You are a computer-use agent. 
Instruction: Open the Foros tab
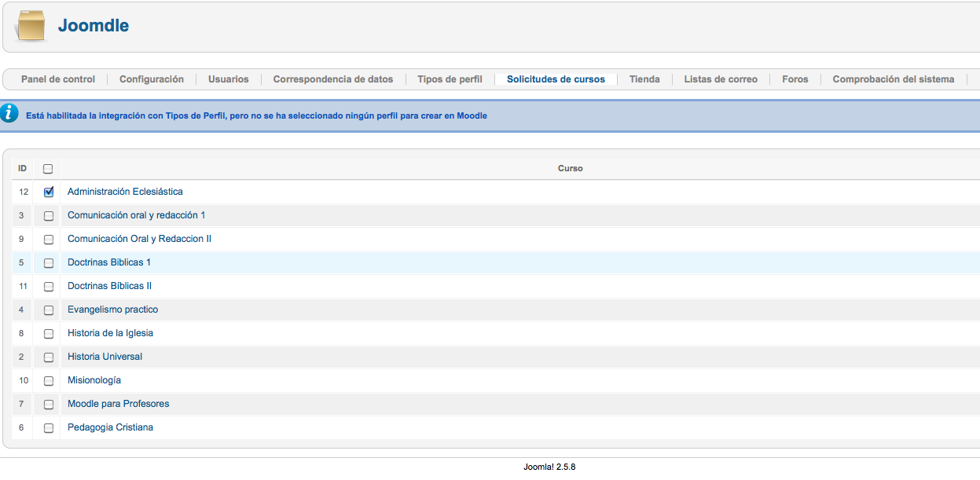pos(795,79)
